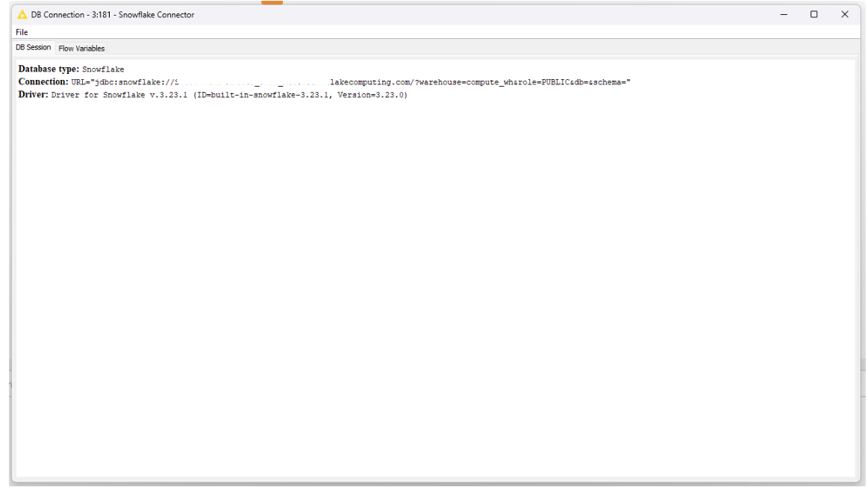This screenshot has height=490, width=868.
Task: Click the window title 'DB Connection - 3:181'
Action: [71, 14]
